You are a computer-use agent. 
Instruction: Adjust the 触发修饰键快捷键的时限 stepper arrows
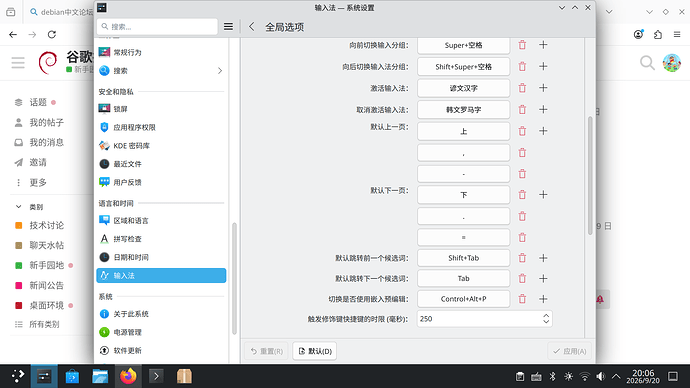pos(546,318)
